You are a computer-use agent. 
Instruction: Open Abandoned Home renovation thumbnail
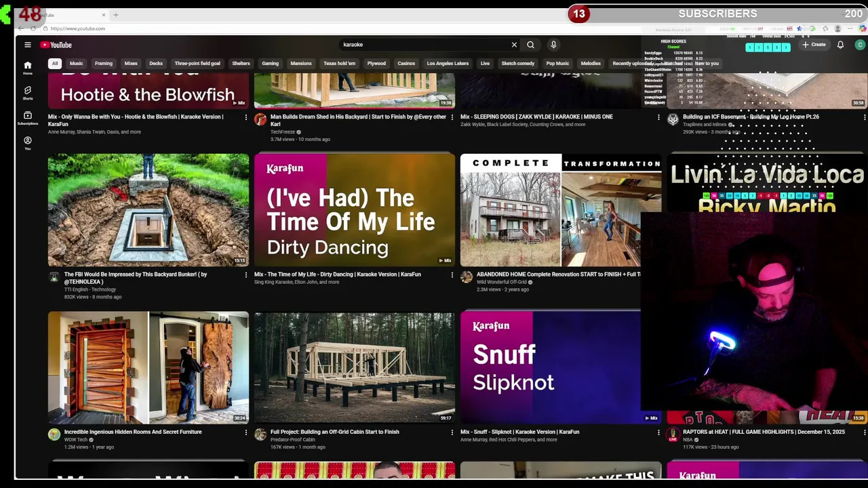[551, 210]
